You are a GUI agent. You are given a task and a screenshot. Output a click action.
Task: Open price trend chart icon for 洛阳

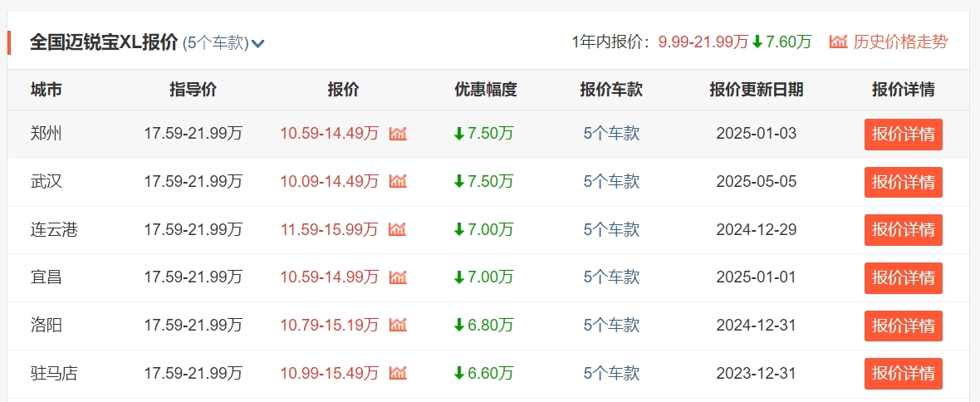point(398,325)
